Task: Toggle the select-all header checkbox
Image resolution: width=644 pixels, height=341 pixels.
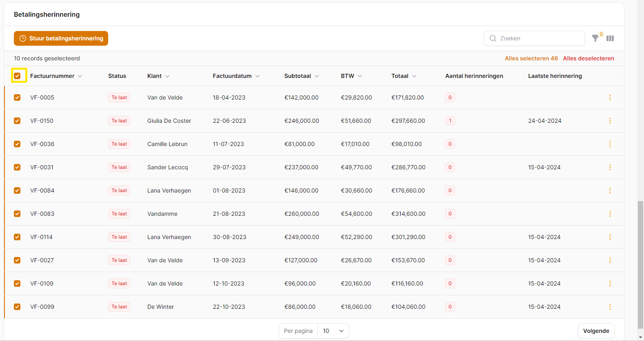Action: (17, 76)
